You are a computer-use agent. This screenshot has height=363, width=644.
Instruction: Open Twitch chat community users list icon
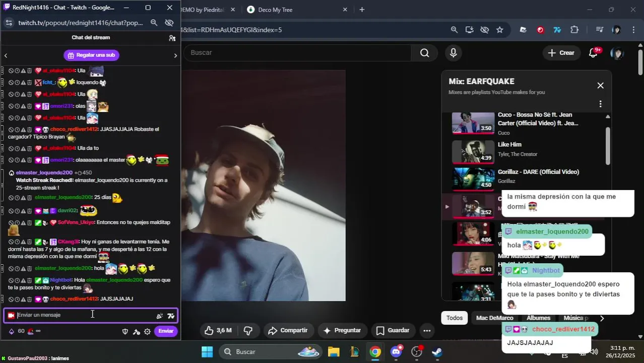pos(172,38)
